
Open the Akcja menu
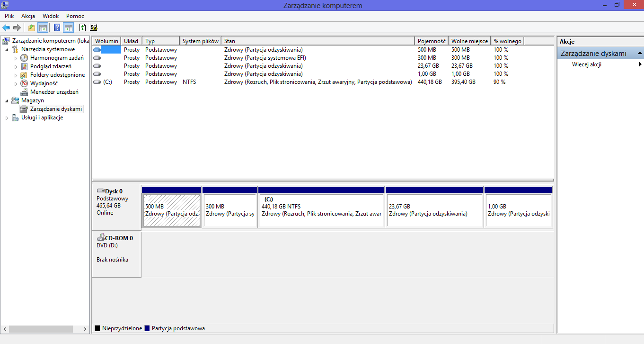coord(28,16)
